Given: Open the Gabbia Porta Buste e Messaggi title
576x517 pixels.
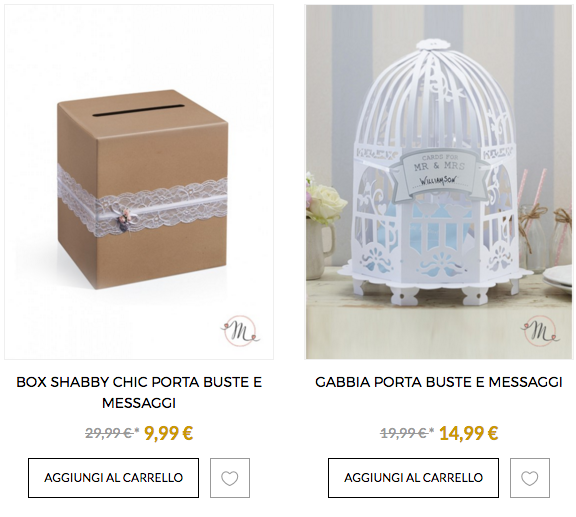Looking at the screenshot, I should click(439, 382).
